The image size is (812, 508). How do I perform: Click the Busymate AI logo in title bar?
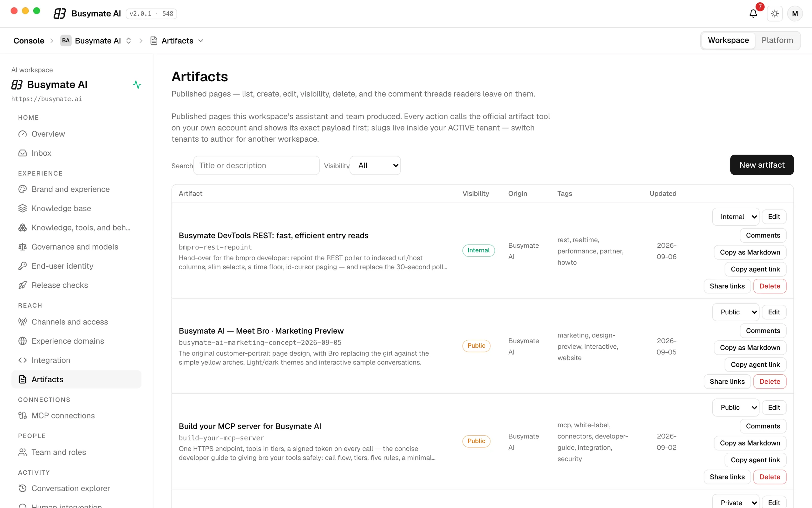(x=60, y=13)
